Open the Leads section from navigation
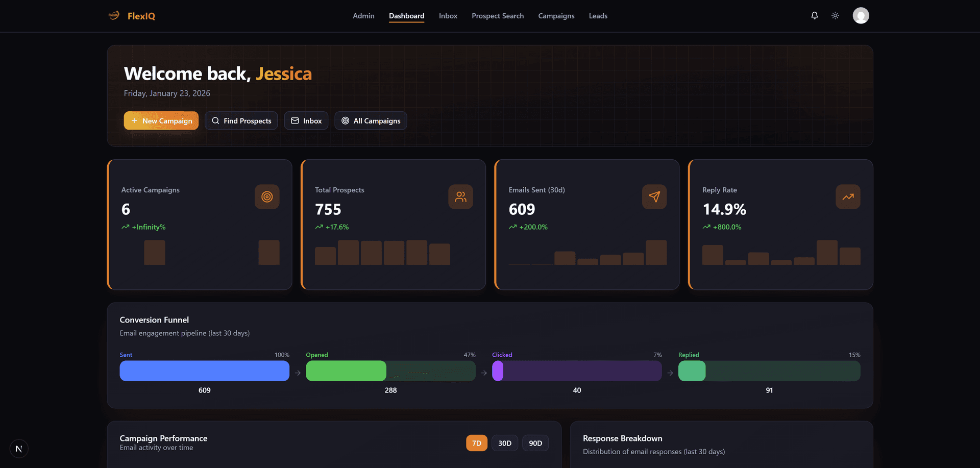The width and height of the screenshot is (980, 468). 598,16
